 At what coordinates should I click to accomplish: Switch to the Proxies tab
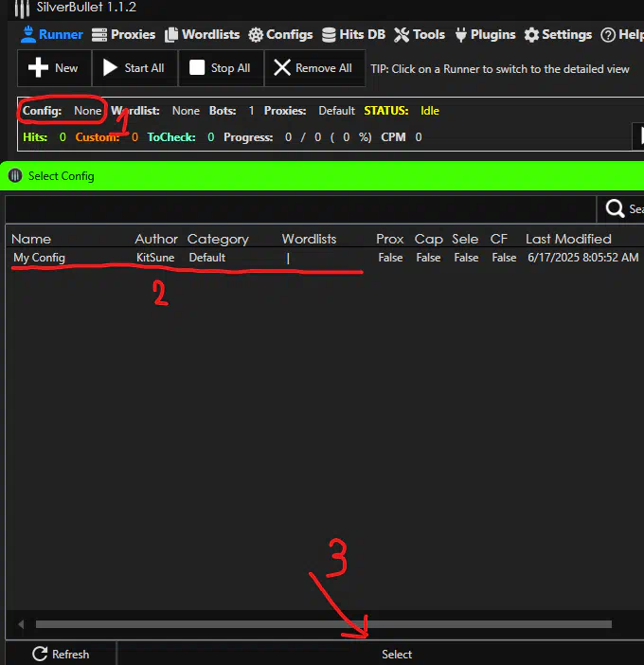(123, 34)
